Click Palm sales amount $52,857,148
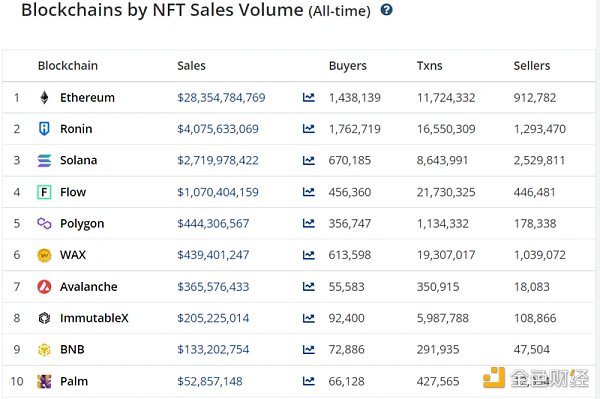600x399 pixels. click(x=210, y=381)
